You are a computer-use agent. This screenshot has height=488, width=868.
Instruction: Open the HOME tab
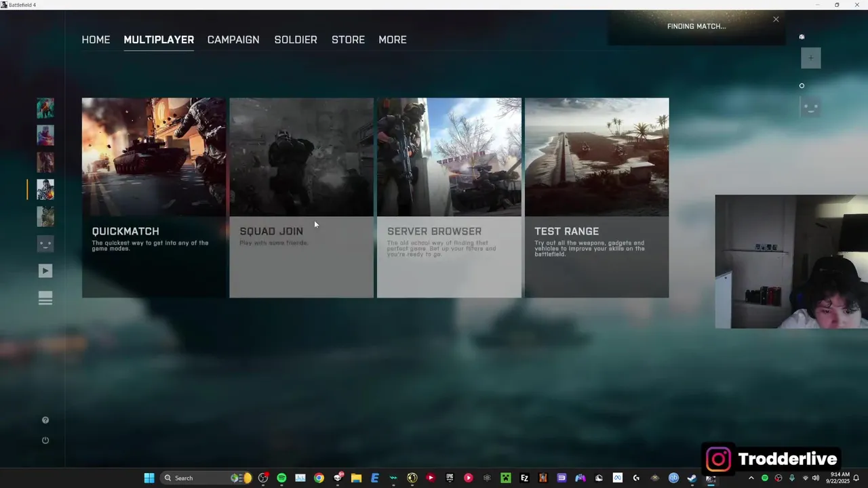[x=96, y=40]
